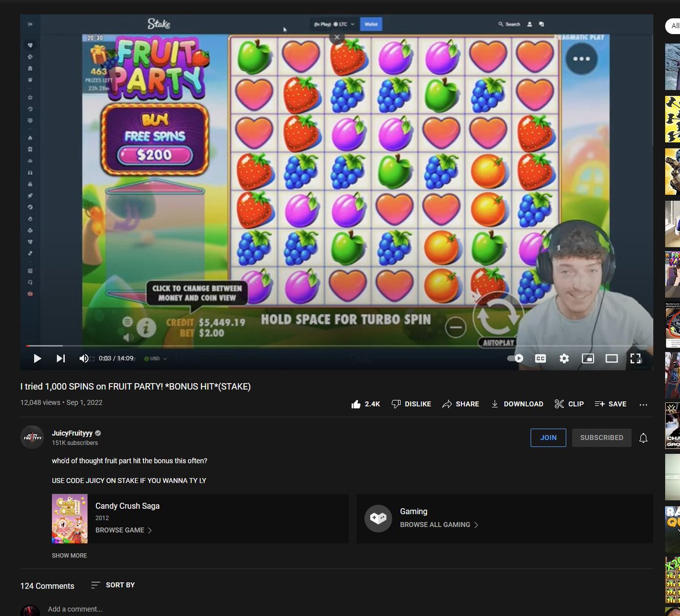The image size is (680, 616).
Task: Enable miniplayer mode
Action: pyautogui.click(x=588, y=358)
